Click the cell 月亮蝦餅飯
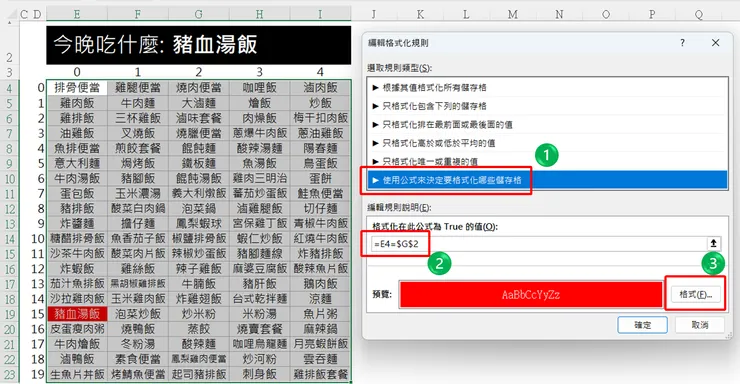This screenshot has height=384, width=740. click(x=320, y=344)
